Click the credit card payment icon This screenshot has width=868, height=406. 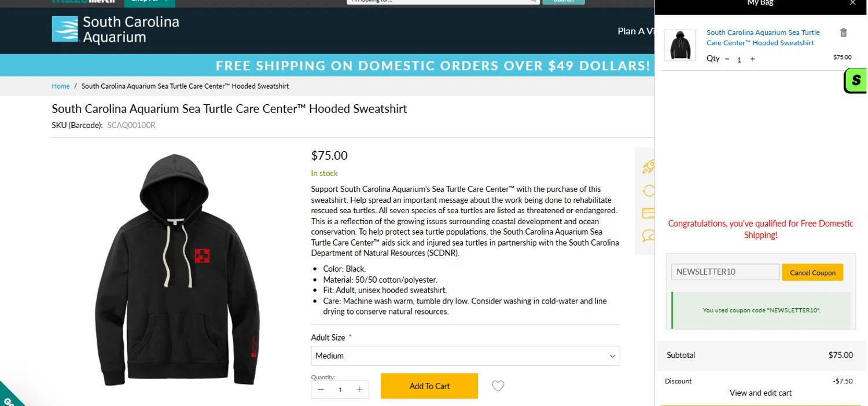coord(648,213)
